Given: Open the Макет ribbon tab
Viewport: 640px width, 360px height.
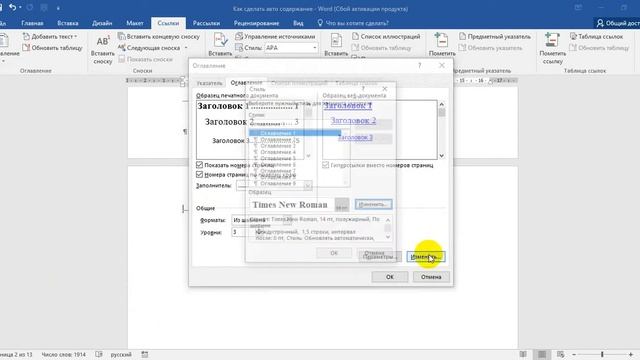Looking at the screenshot, I should pyautogui.click(x=135, y=23).
